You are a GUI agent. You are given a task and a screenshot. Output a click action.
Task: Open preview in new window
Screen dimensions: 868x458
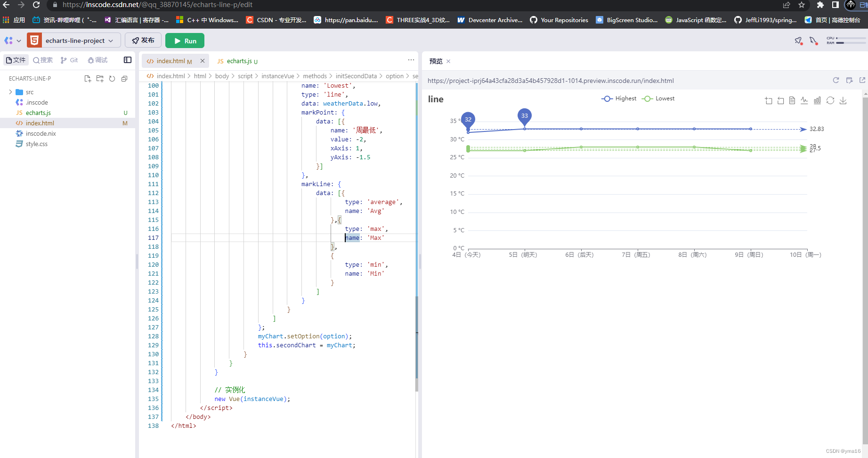coord(862,80)
